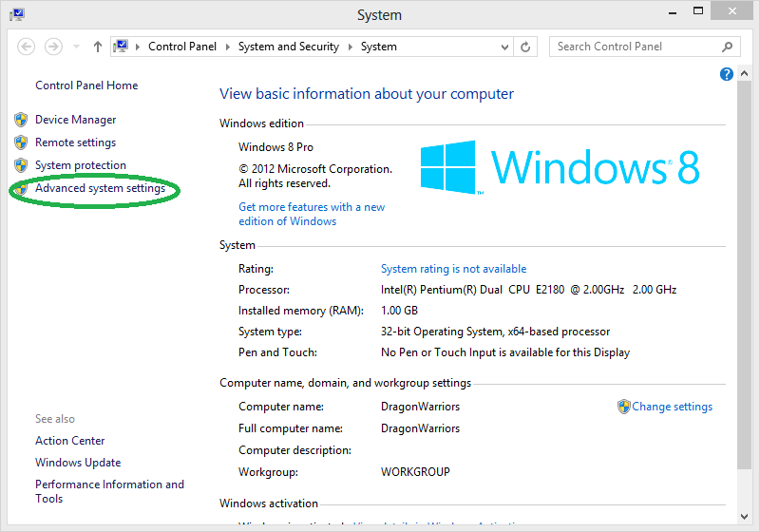Click the search magnifier icon
Image resolution: width=760 pixels, height=532 pixels.
tap(727, 47)
